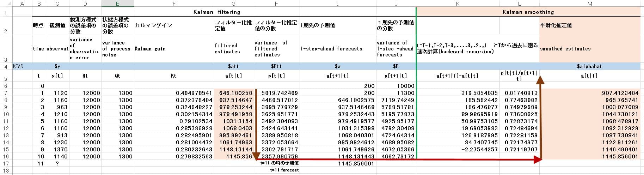Click the Kalman smoothing title cell
The width and height of the screenshot is (644, 175).
coord(528,12)
